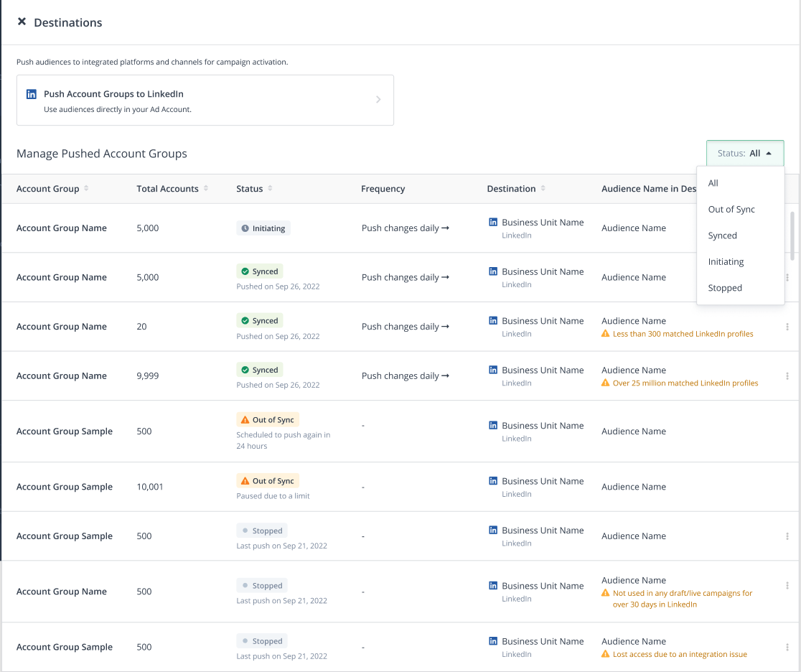Sort table by Account Group column
Viewport: 801px width, 672px height.
tap(86, 189)
